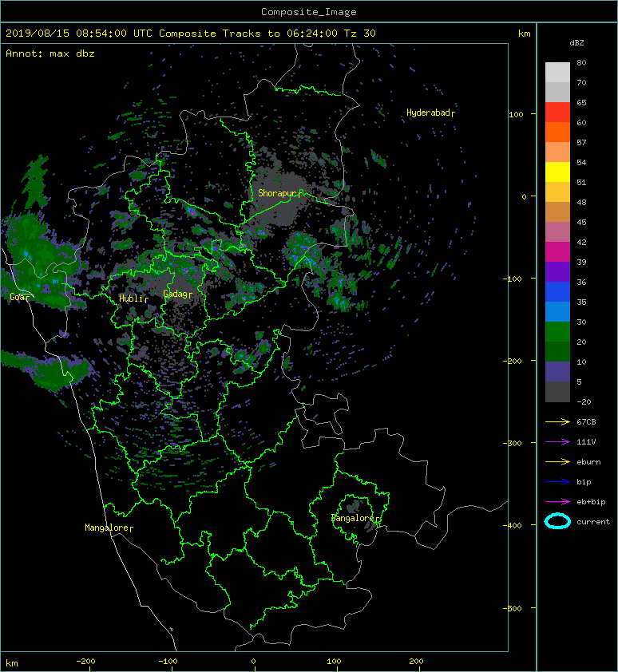Click the eb+bip legend label
618x672 pixels.
[592, 502]
